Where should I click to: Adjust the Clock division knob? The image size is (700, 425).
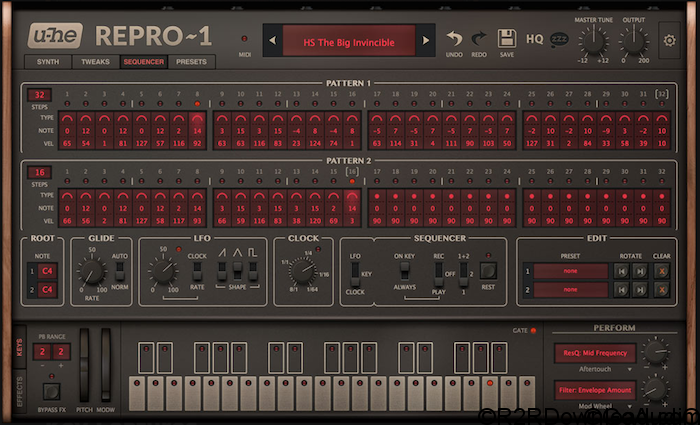tap(303, 271)
